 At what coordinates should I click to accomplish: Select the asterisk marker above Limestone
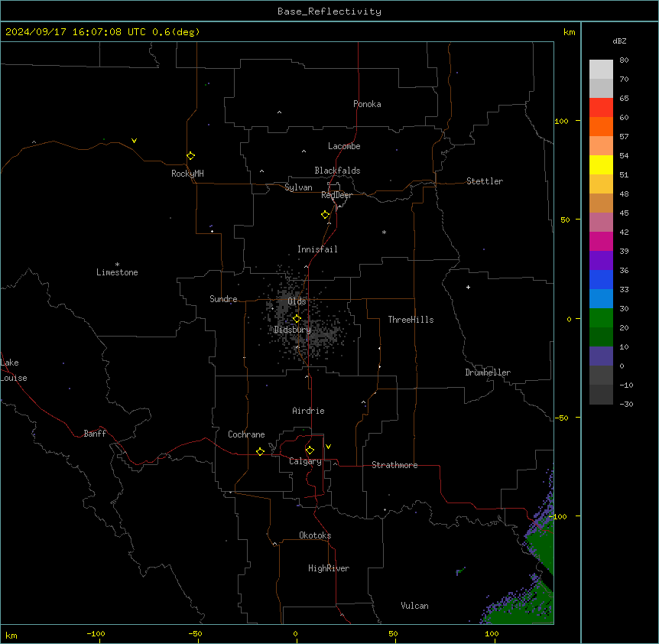point(117,265)
